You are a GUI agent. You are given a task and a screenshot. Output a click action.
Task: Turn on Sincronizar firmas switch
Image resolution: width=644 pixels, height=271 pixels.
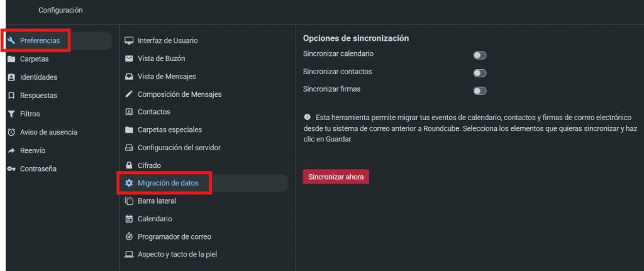pos(480,91)
